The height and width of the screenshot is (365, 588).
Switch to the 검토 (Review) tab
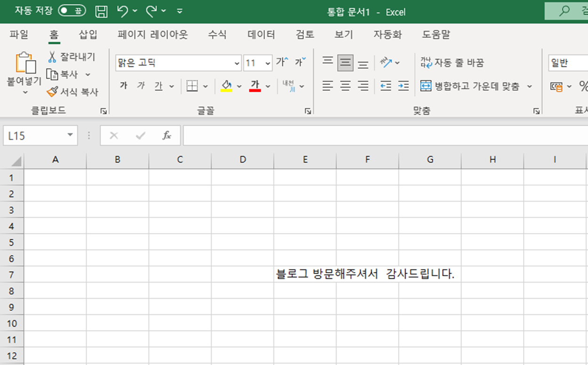point(305,34)
